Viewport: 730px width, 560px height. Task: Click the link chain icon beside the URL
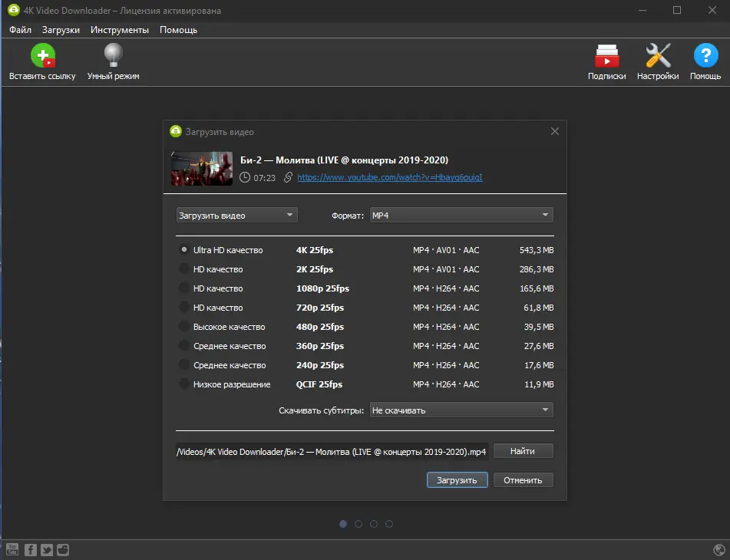pos(288,177)
